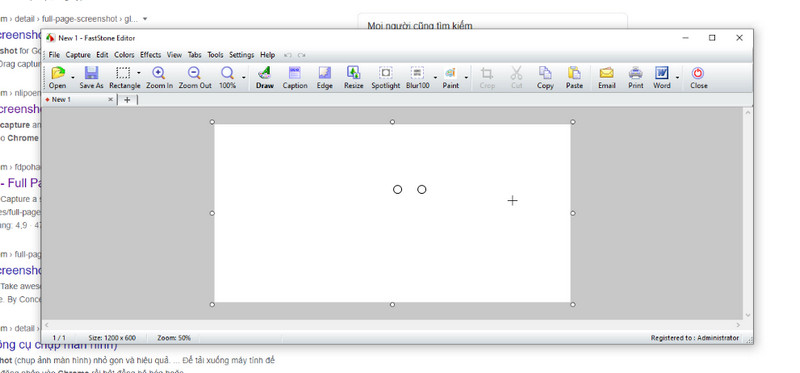Click the top-center canvas handle

coord(392,122)
